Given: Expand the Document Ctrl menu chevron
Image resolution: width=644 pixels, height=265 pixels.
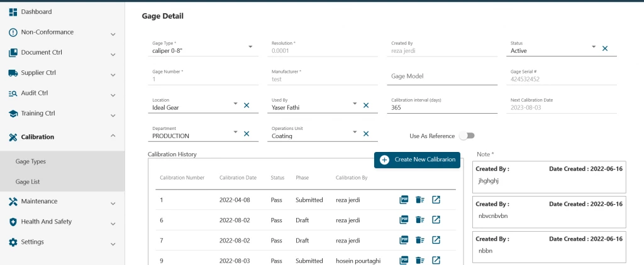Looking at the screenshot, I should tap(113, 55).
